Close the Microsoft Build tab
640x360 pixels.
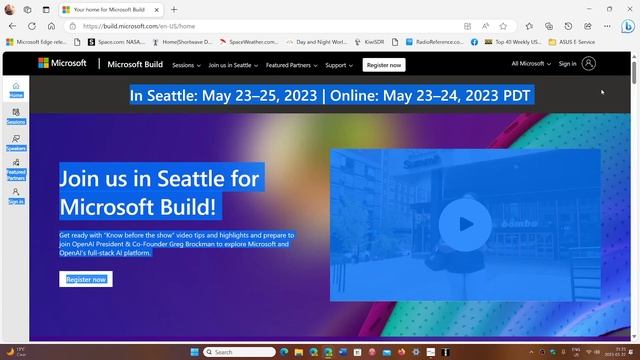157,10
